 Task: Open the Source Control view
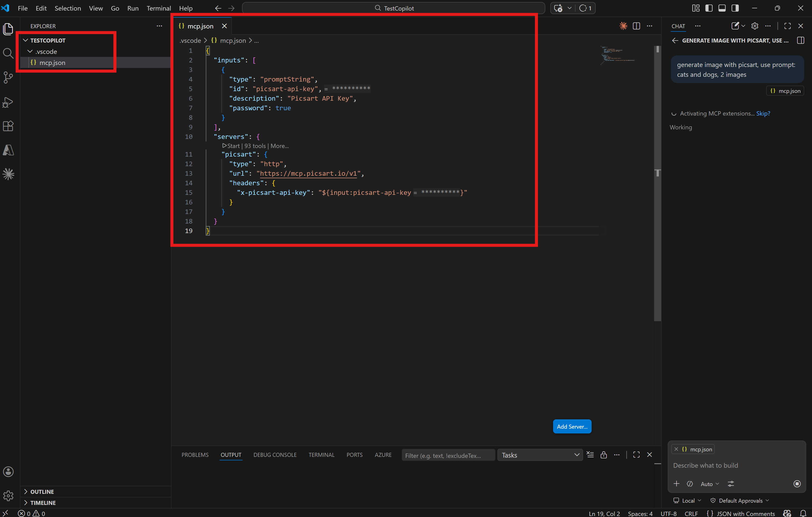8,78
